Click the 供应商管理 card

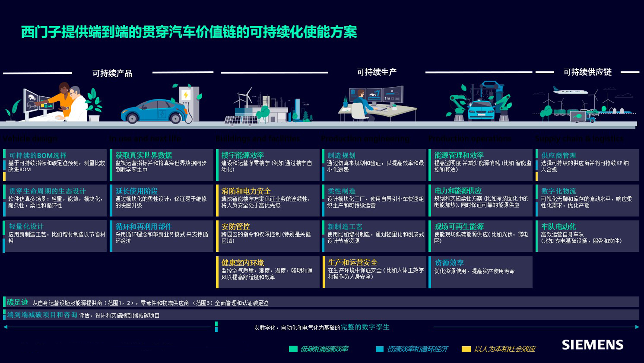point(587,165)
